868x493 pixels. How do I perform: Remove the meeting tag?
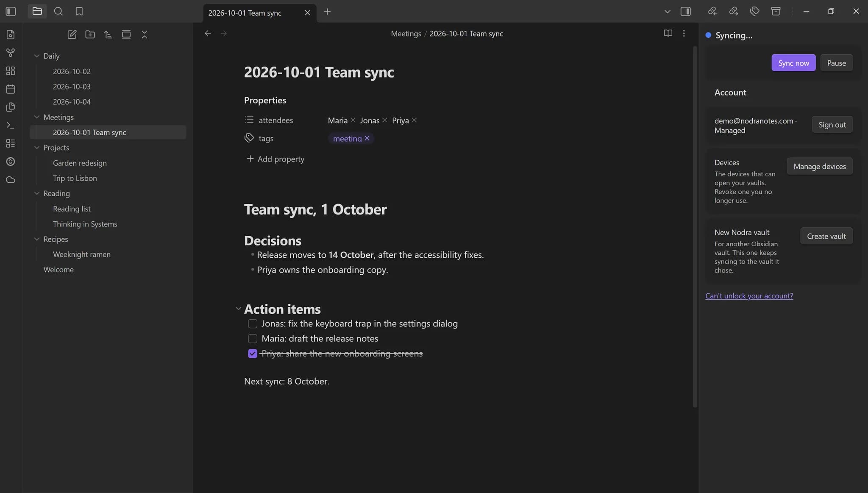pos(367,138)
